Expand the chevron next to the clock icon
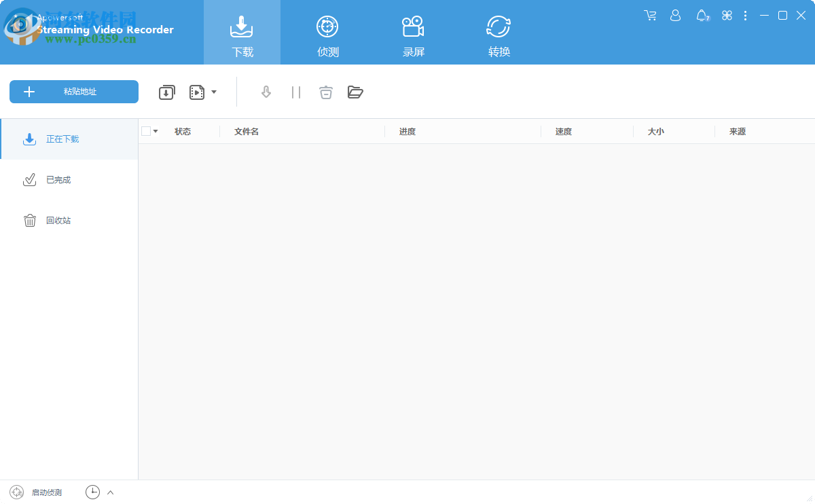Viewport: 815px width, 504px height. click(109, 492)
